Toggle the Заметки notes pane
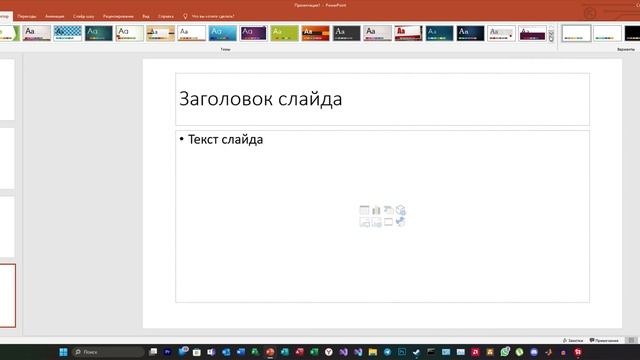Screen dimensions: 640x360 click(x=573, y=340)
